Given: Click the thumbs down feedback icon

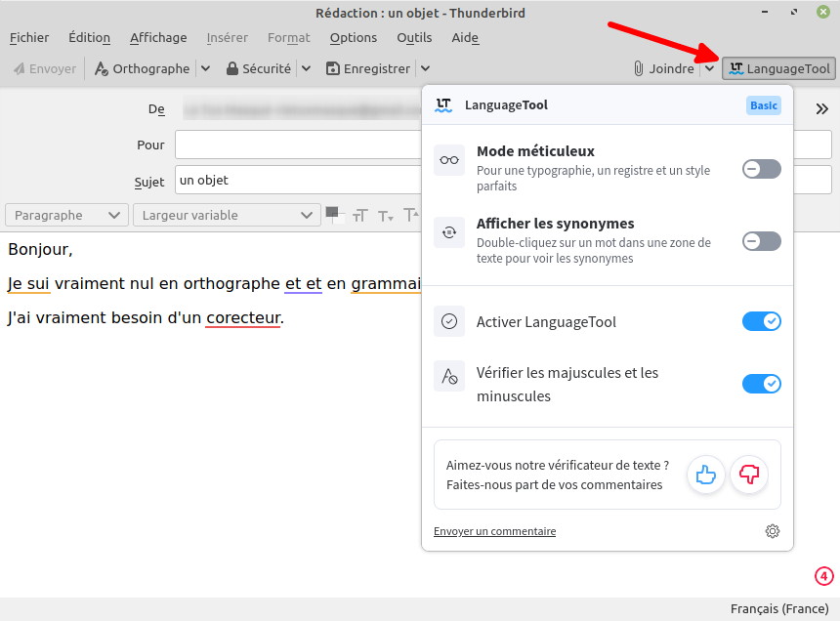Looking at the screenshot, I should point(749,475).
